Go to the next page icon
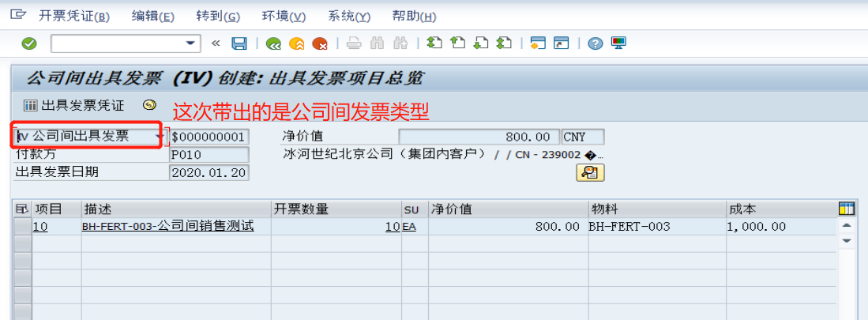The width and height of the screenshot is (868, 320). pyautogui.click(x=481, y=43)
